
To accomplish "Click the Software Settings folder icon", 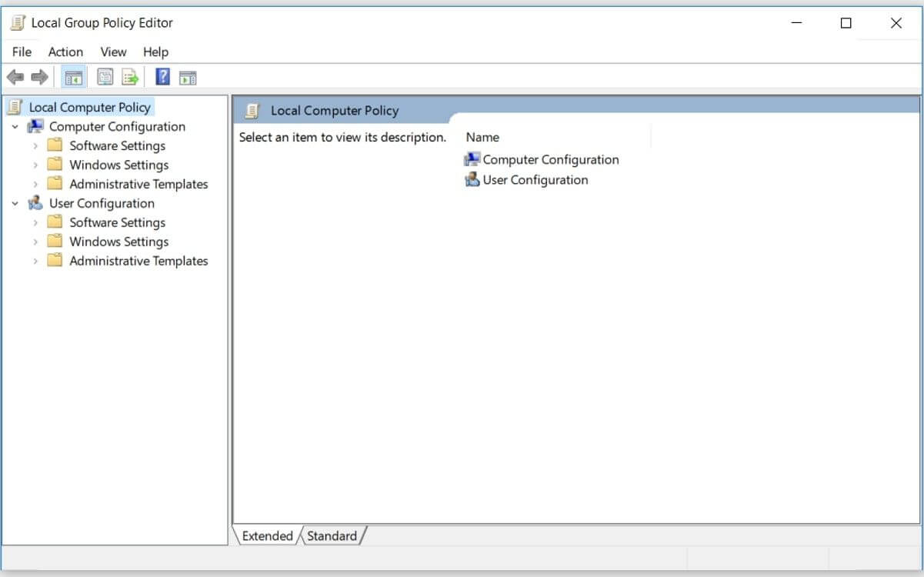I will (x=54, y=145).
